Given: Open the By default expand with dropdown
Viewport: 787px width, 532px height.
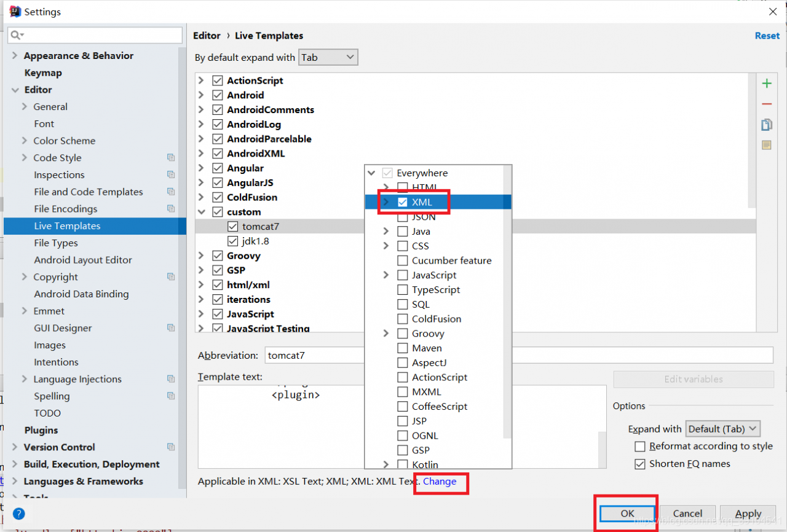Looking at the screenshot, I should [328, 58].
